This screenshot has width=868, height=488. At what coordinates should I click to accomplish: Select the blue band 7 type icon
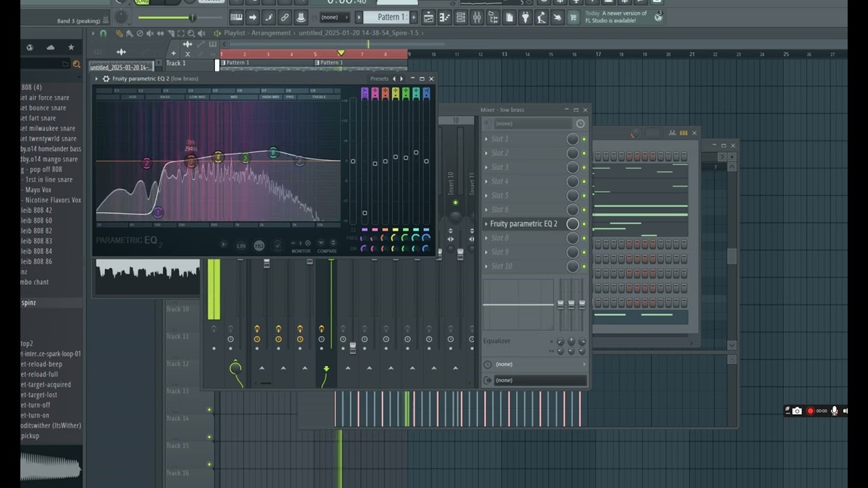coord(426,94)
